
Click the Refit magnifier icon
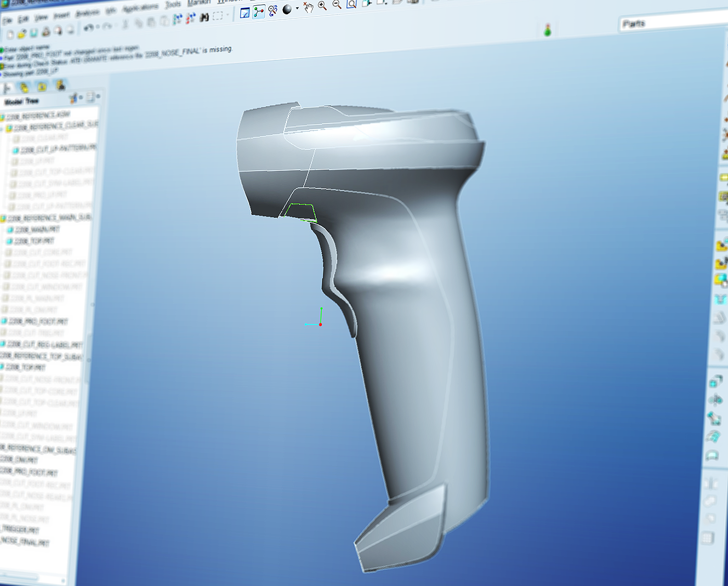(352, 4)
